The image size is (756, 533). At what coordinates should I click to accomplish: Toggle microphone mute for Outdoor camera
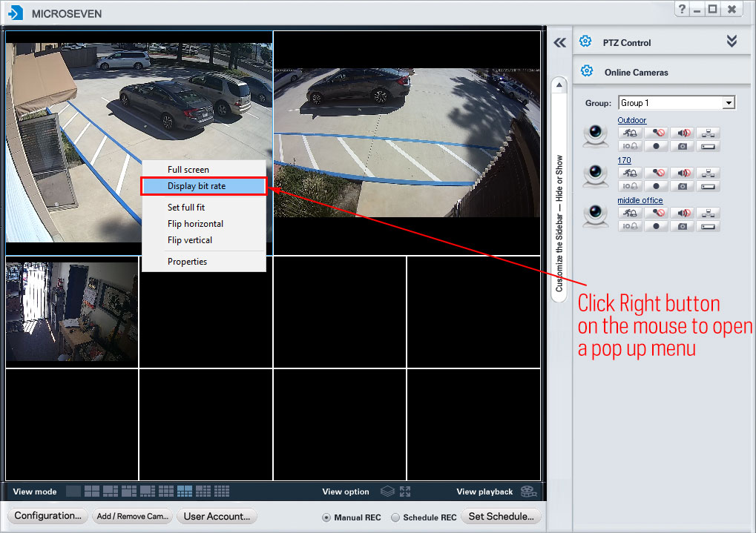coord(656,133)
